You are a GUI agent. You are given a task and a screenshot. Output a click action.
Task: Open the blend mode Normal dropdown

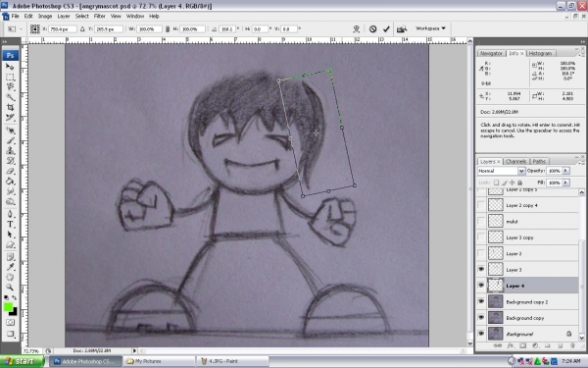point(502,171)
